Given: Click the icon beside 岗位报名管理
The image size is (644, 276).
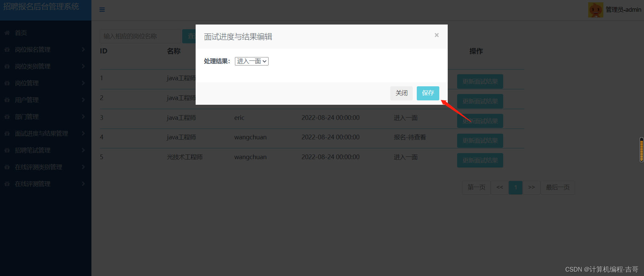Looking at the screenshot, I should 7,49.
